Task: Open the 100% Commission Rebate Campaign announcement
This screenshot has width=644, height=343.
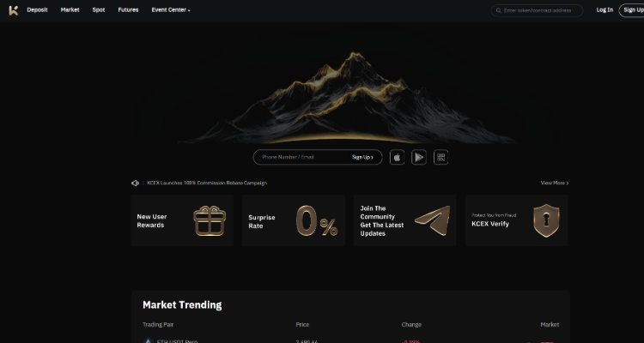Action: (x=207, y=183)
